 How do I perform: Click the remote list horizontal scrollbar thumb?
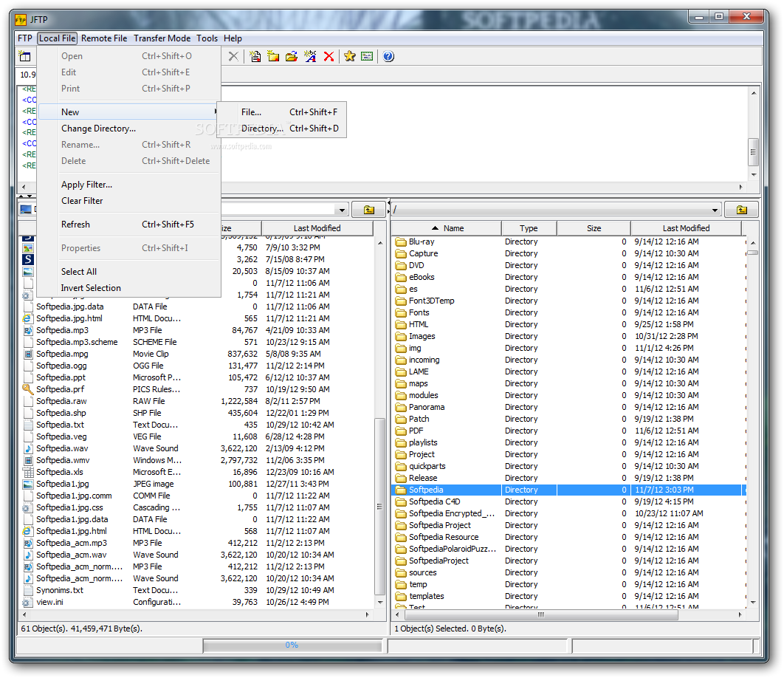540,614
